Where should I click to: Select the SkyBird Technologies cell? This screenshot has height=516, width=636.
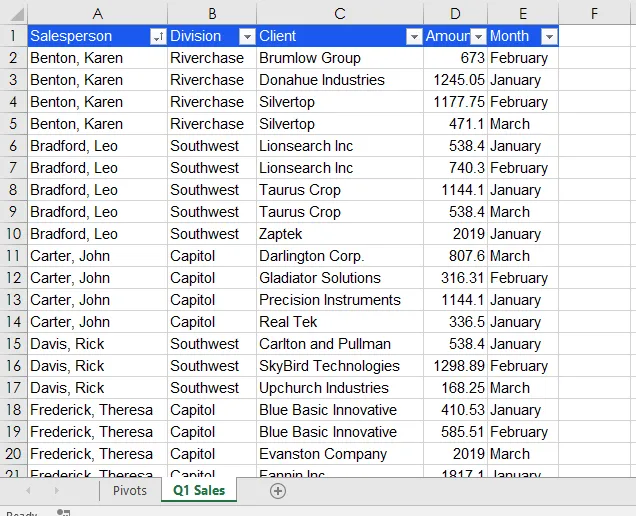pos(340,366)
